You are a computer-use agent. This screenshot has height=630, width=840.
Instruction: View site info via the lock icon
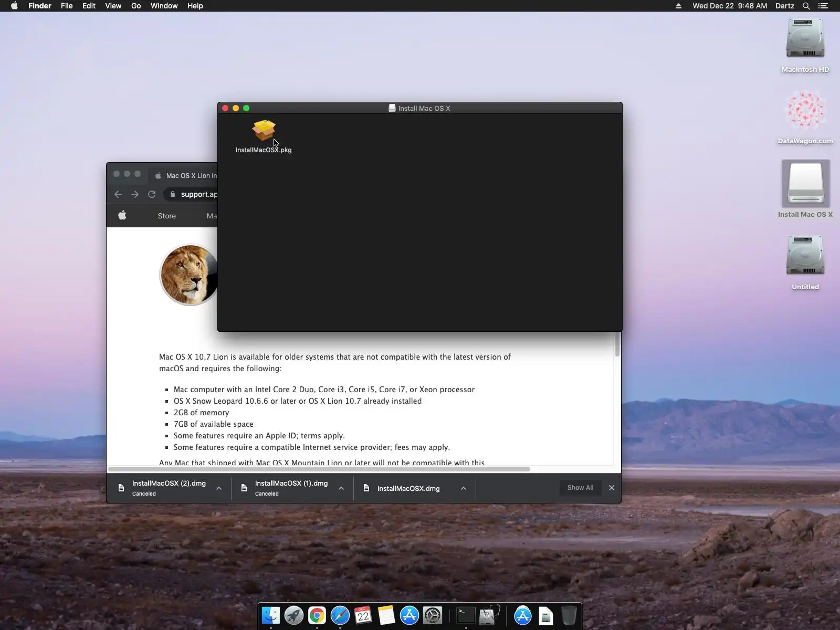(x=172, y=194)
